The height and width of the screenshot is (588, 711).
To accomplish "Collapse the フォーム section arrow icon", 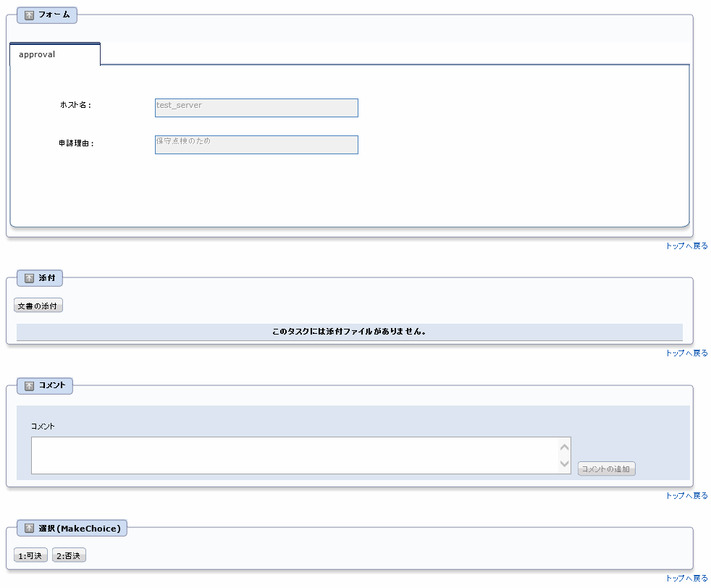I will point(29,15).
